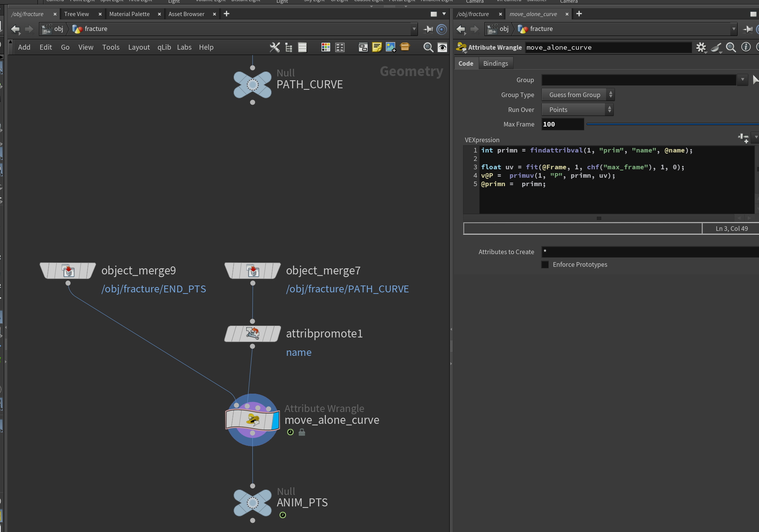Click the tree list mode icon
This screenshot has width=759, height=532.
click(x=289, y=47)
